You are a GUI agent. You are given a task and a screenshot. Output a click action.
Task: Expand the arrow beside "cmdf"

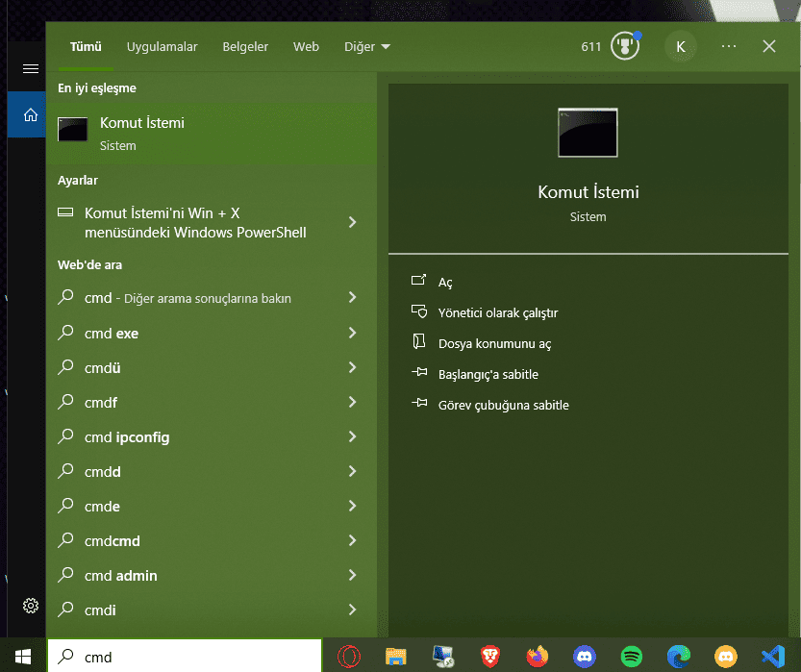tap(353, 403)
